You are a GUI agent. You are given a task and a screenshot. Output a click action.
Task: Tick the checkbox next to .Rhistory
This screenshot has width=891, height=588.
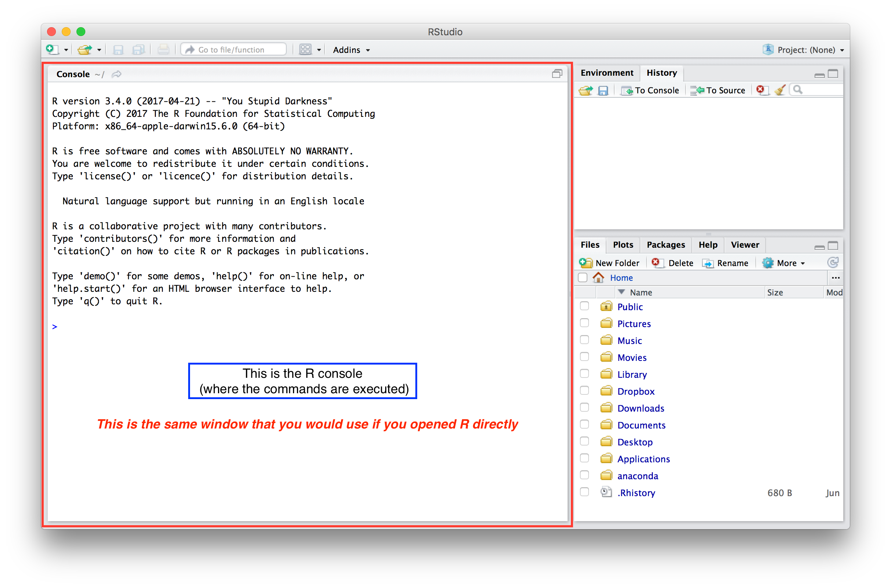[x=584, y=492]
